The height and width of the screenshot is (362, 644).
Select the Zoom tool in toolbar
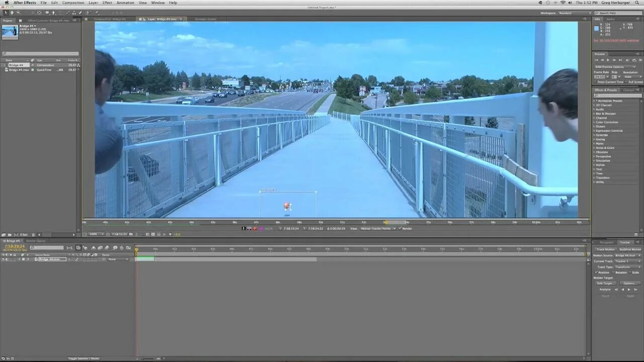19,13
